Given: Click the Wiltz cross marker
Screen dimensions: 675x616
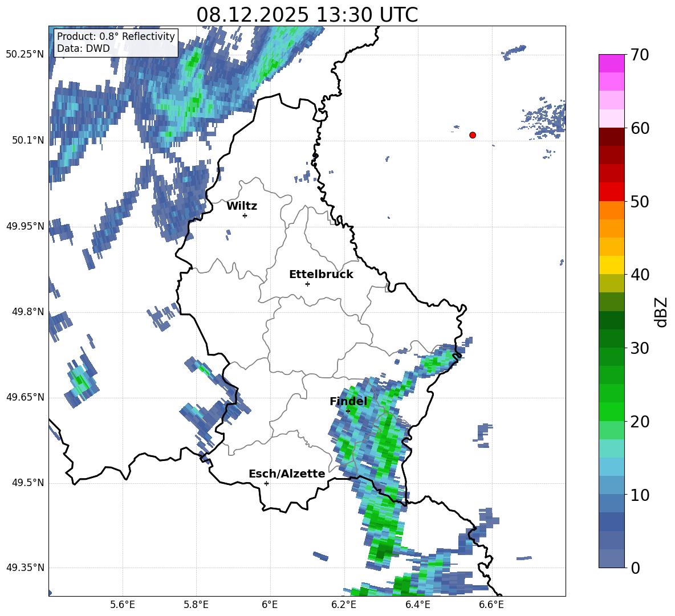Looking at the screenshot, I should 245,215.
